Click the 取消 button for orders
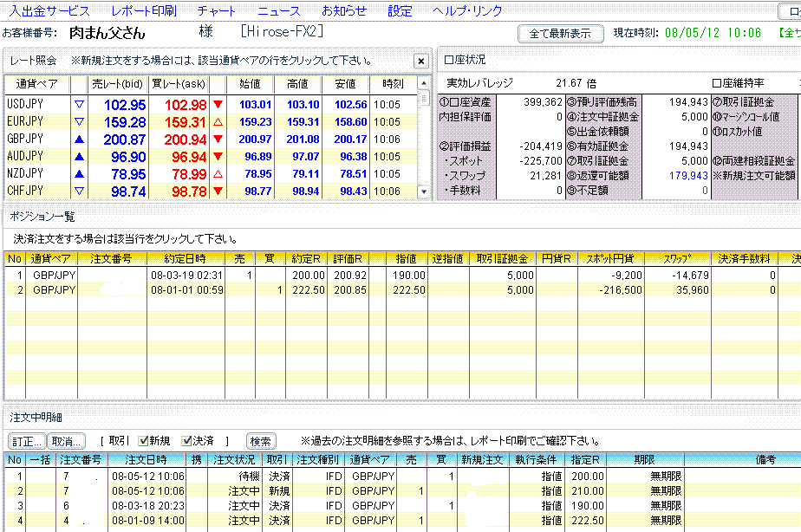 coord(66,440)
